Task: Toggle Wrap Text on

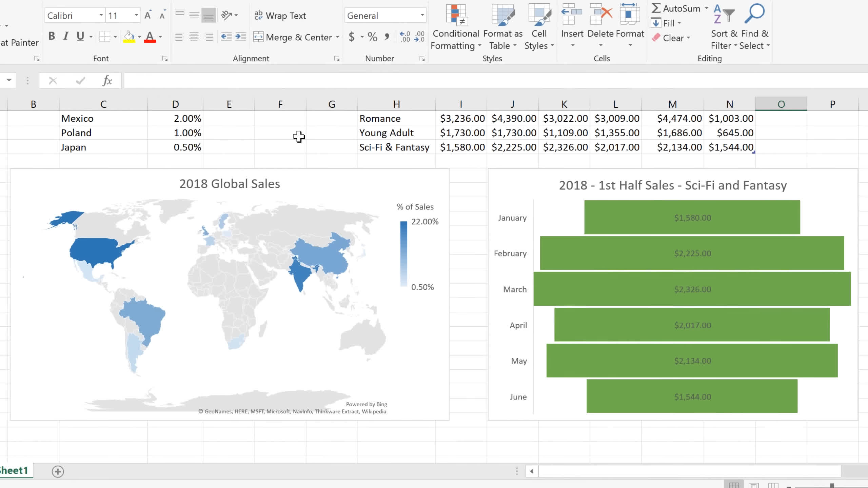Action: [280, 16]
